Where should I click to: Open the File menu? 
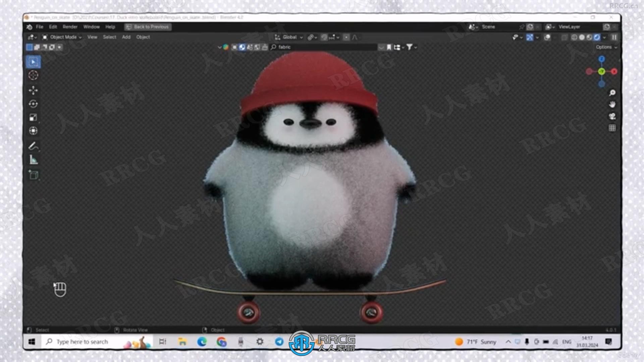point(40,27)
